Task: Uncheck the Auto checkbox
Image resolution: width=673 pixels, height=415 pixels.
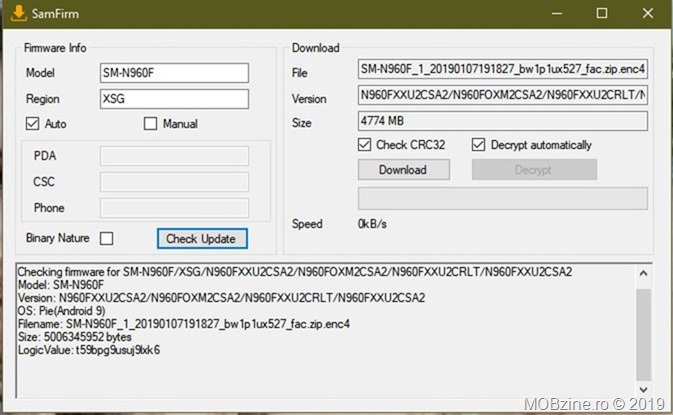Action: pos(33,124)
